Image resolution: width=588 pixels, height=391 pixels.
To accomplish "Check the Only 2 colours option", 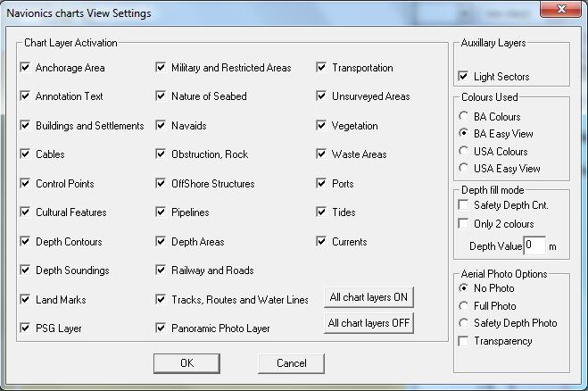I will point(463,224).
